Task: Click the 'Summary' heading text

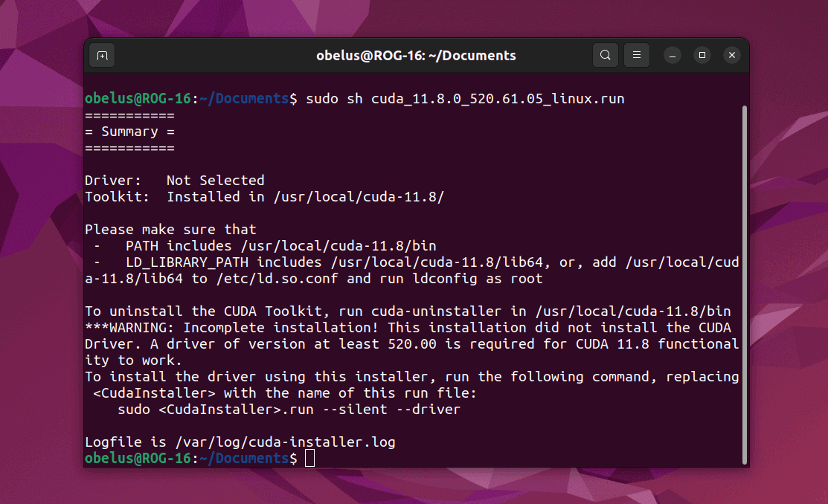Action: pyautogui.click(x=130, y=132)
